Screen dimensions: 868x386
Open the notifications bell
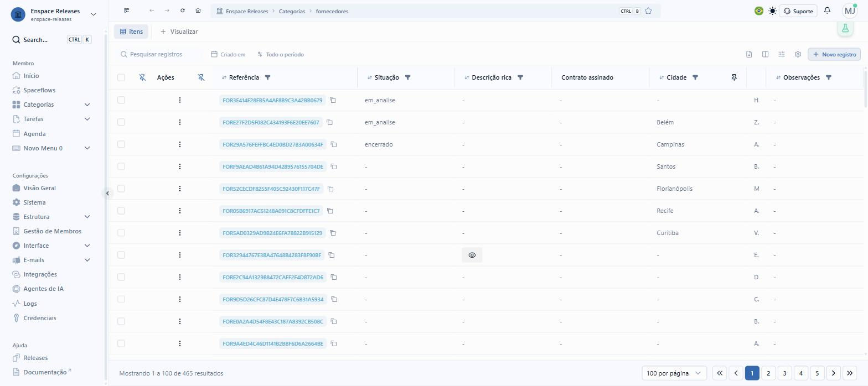[x=827, y=11]
